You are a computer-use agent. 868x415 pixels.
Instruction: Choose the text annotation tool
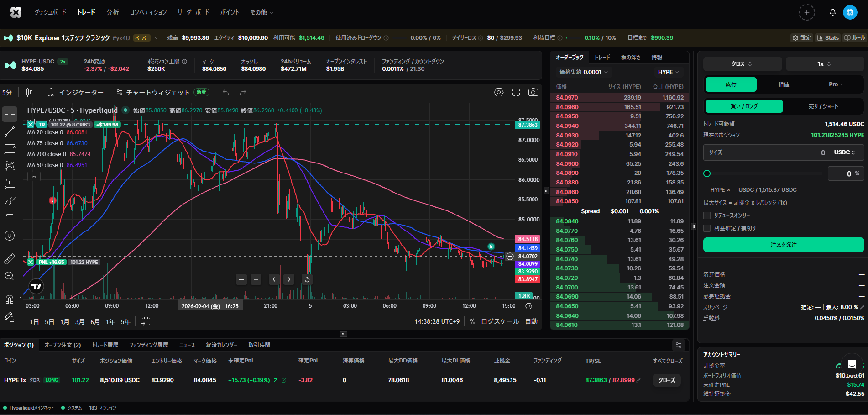coord(10,218)
